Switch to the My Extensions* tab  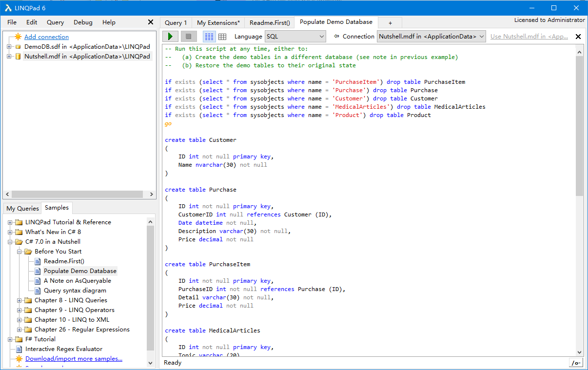[218, 23]
